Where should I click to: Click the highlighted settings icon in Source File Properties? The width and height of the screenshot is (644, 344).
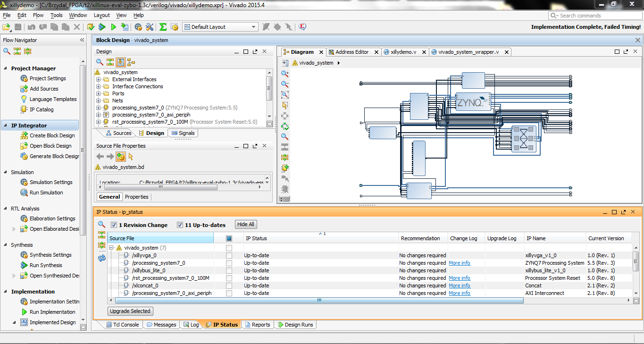coord(120,156)
